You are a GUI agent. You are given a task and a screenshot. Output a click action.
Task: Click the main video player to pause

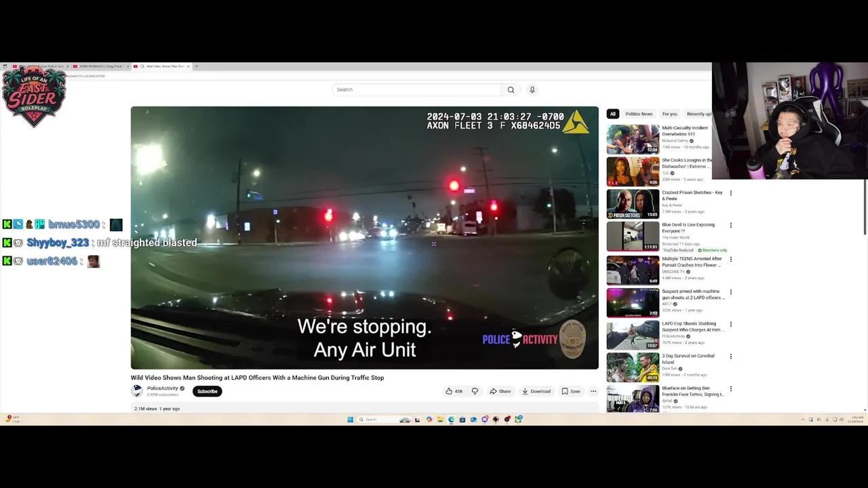(365, 238)
